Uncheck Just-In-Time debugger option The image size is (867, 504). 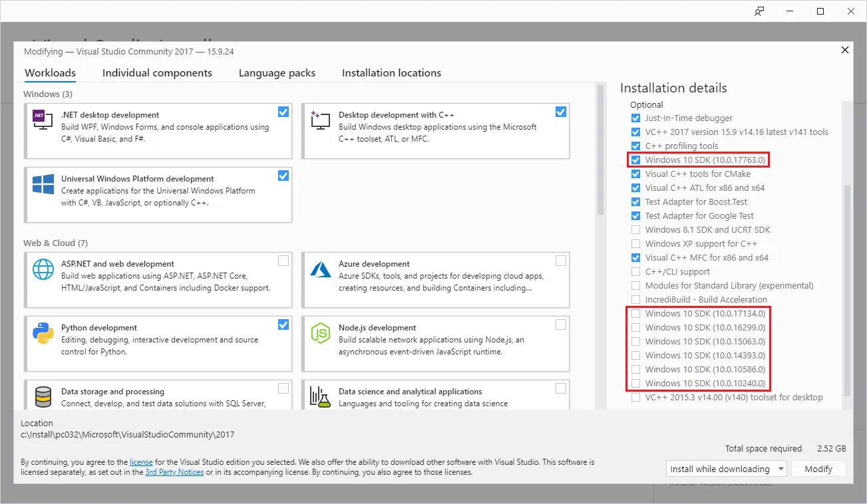[x=635, y=118]
